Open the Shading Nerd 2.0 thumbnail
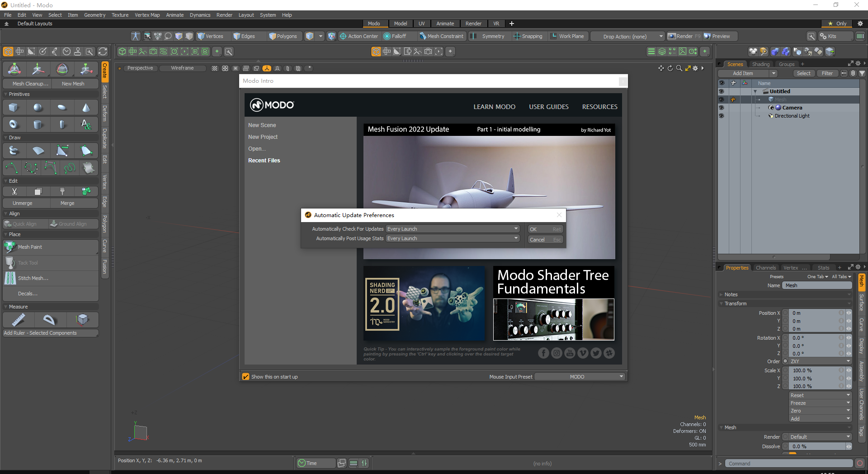Image resolution: width=868 pixels, height=474 pixels. point(424,303)
